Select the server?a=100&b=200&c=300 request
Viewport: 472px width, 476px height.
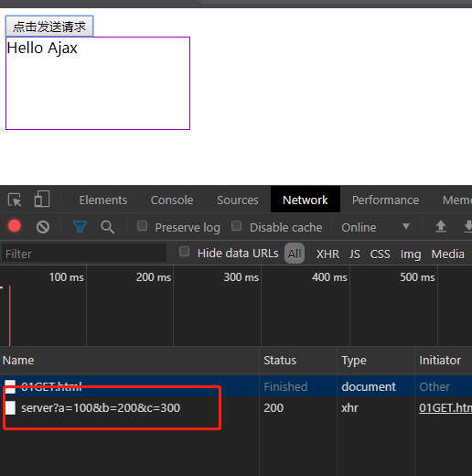click(x=101, y=407)
